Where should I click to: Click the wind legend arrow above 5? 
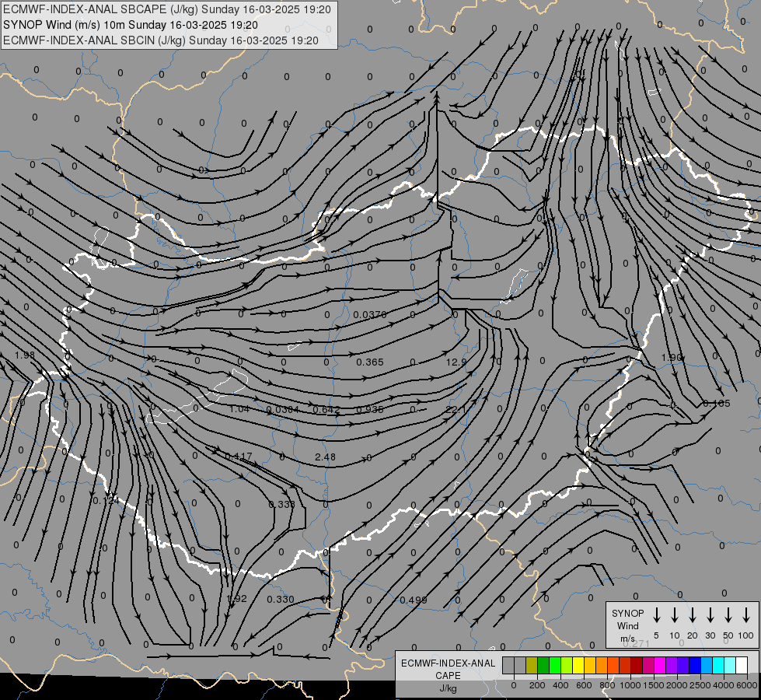tap(656, 615)
